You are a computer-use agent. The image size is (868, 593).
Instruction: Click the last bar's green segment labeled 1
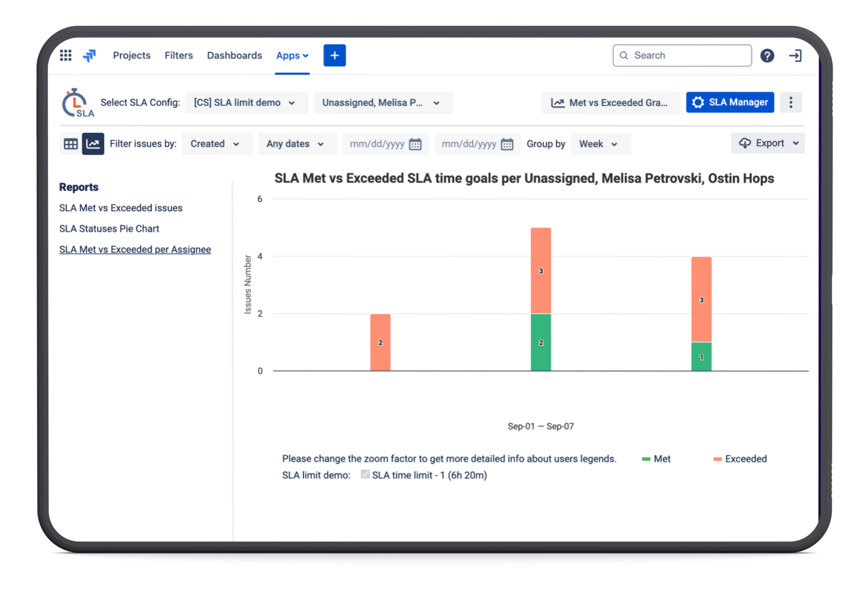(702, 357)
